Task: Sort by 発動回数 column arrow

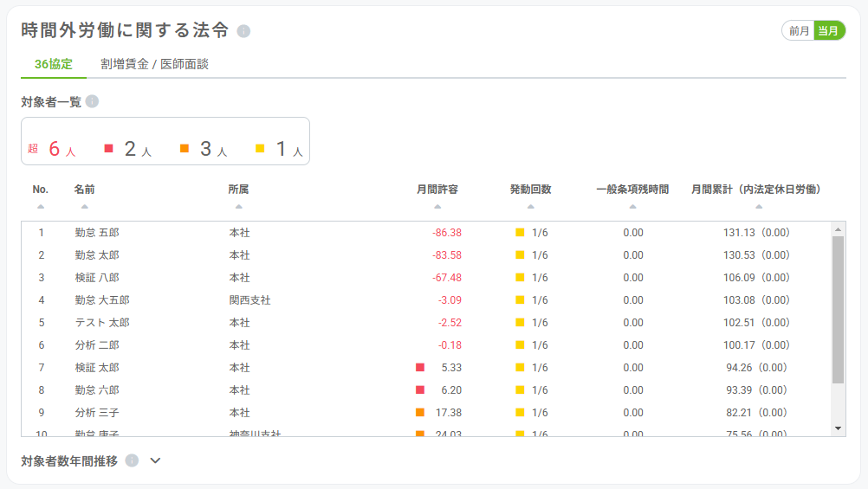Action: (530, 207)
